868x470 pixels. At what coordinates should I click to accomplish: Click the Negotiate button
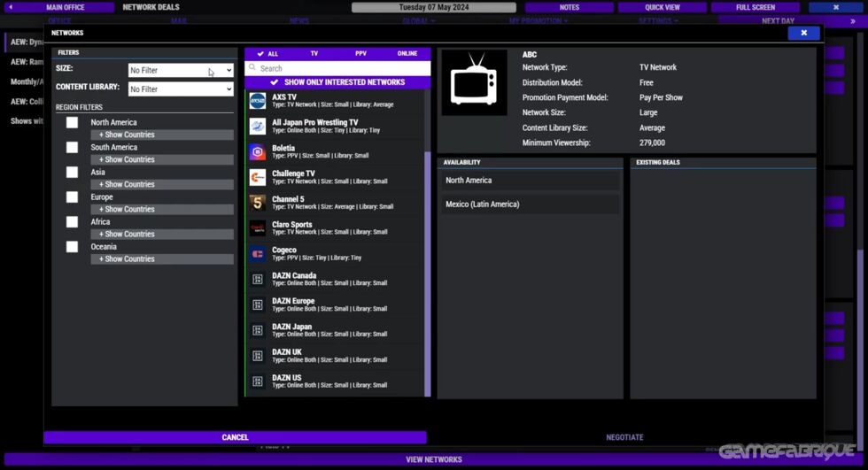click(624, 437)
